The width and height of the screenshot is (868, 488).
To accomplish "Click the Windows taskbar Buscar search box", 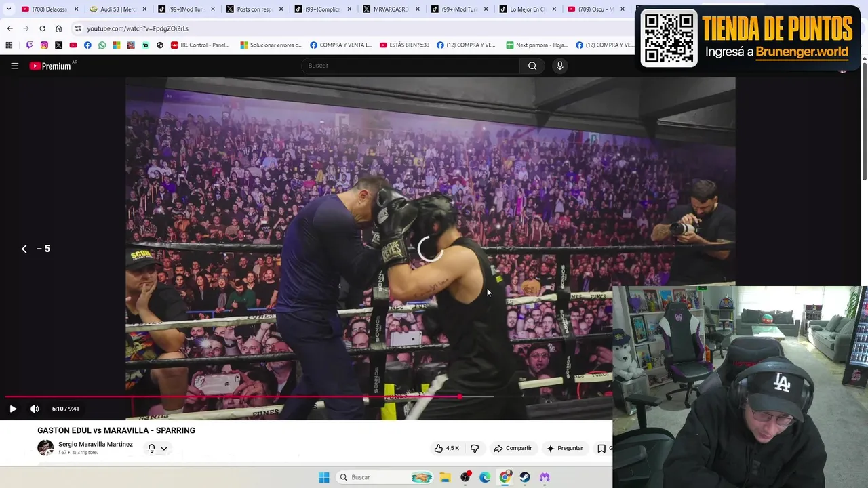I will 384,477.
